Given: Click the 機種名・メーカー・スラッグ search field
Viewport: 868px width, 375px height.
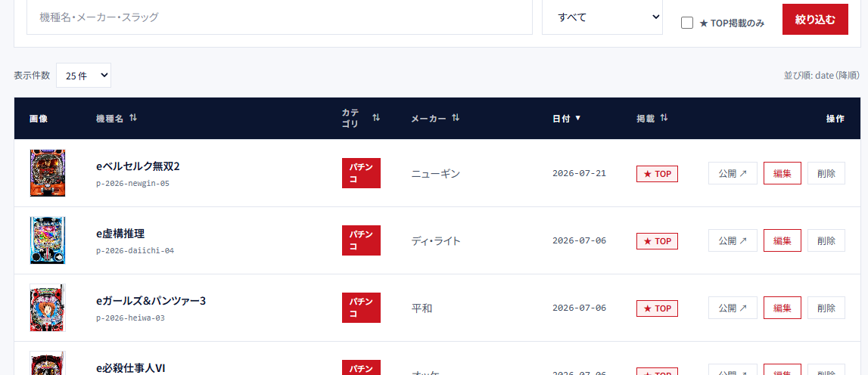Looking at the screenshot, I should pyautogui.click(x=279, y=17).
